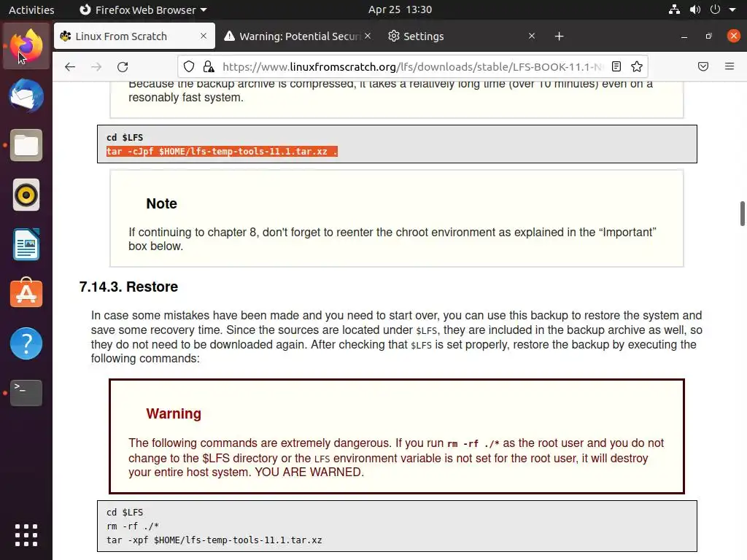Screen dimensions: 747x560
Task: Click the 'following commands:' text
Action: pyautogui.click(x=145, y=358)
